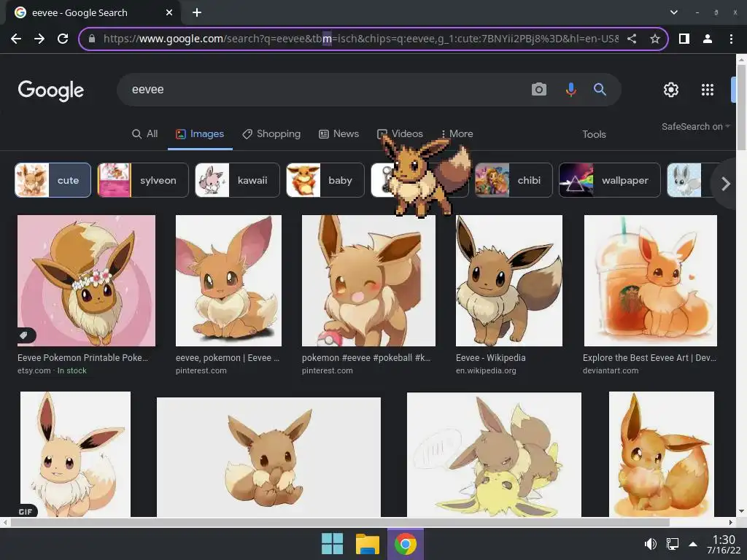Screen dimensions: 747x560
Task: Select the chibi filter chip
Action: coord(514,180)
